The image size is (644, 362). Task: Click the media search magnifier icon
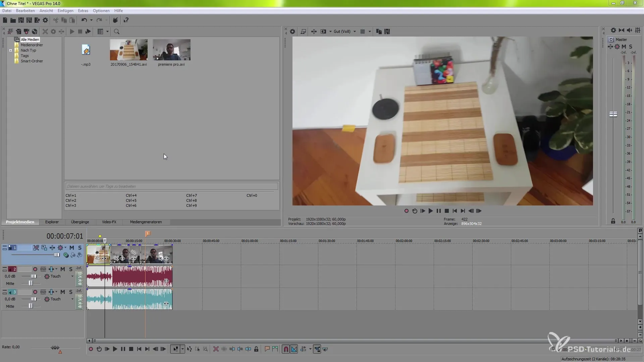(x=117, y=32)
